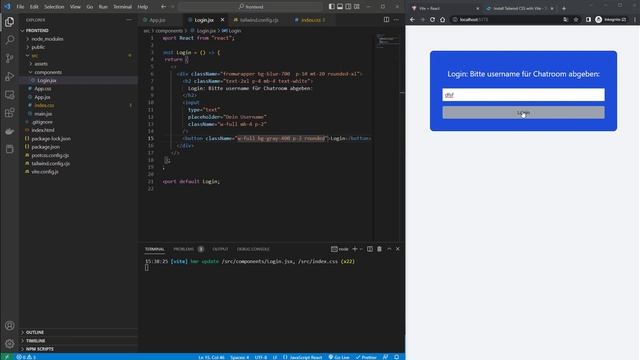Collapse the components folder
This screenshot has height=360, width=640.
(48, 72)
